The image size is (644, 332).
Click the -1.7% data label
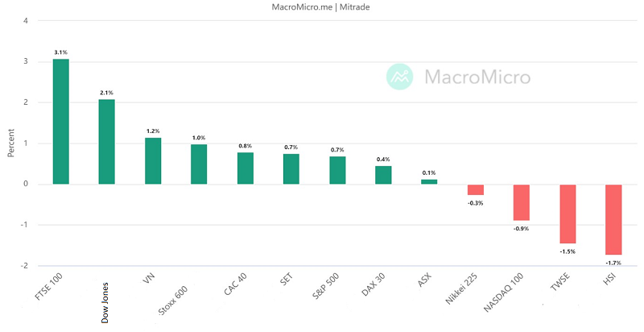tap(614, 263)
